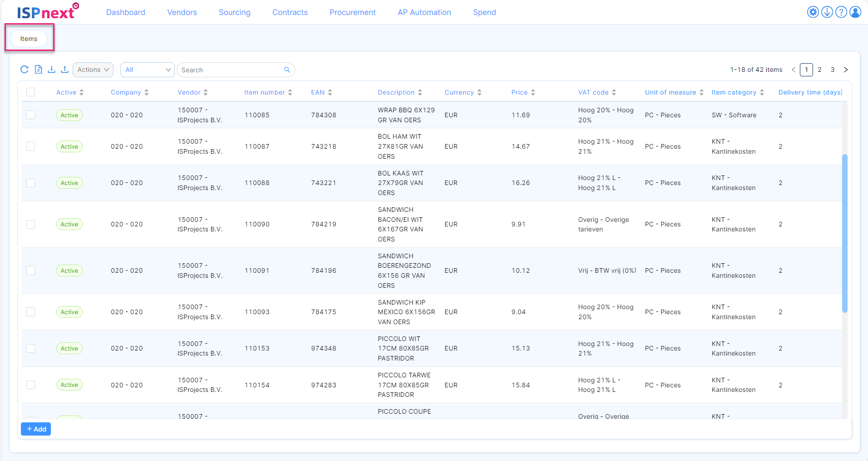Open the Actions dropdown
868x461 pixels.
[x=93, y=70]
